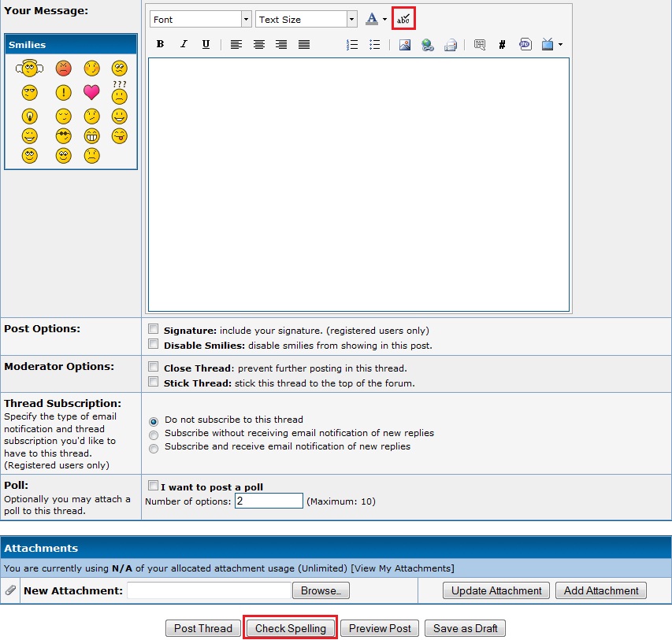The image size is (672, 640).
Task: Click the Bold formatting icon
Action: click(160, 44)
